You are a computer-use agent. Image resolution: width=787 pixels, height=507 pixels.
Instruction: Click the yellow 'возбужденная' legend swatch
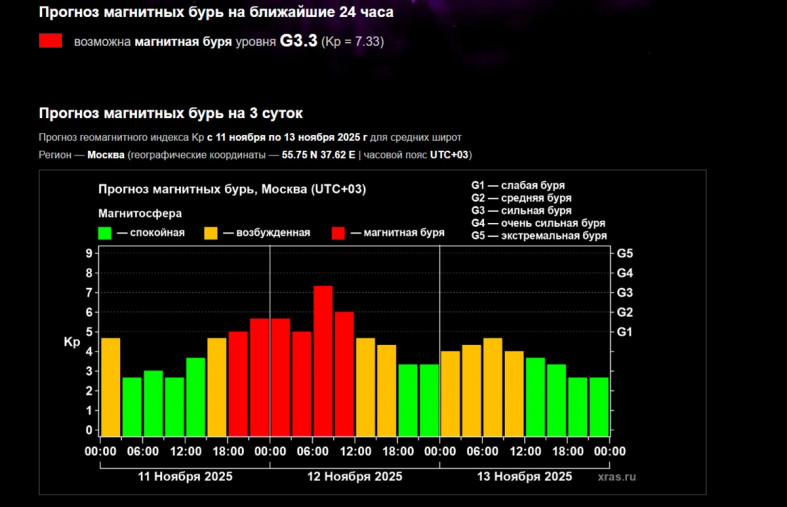tap(211, 233)
